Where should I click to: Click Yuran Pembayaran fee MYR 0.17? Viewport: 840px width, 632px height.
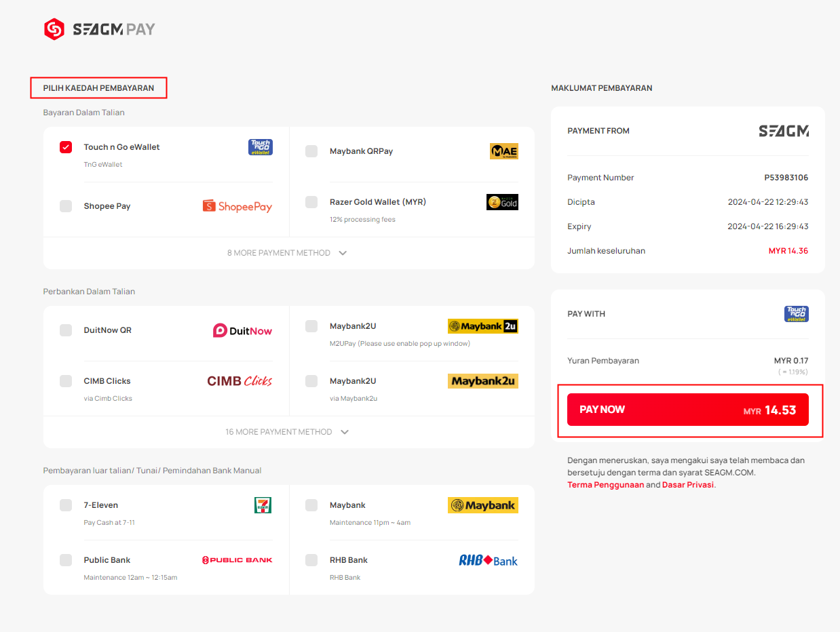791,361
